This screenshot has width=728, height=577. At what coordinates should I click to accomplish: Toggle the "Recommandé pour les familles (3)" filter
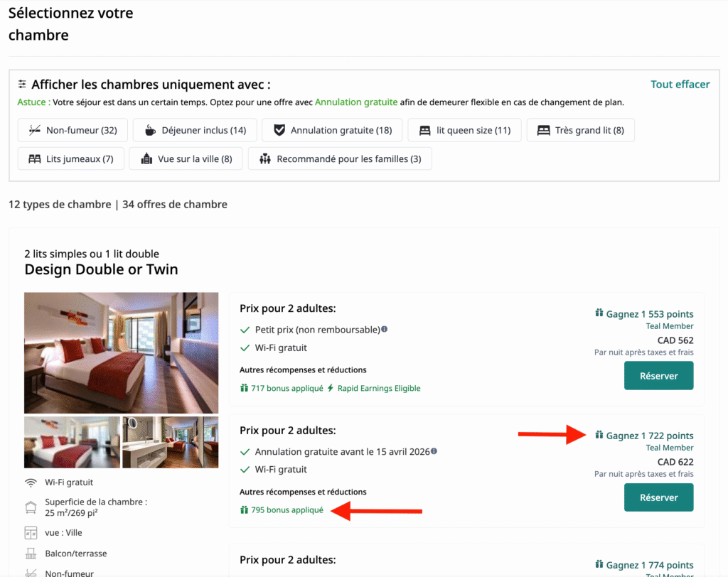coord(340,158)
